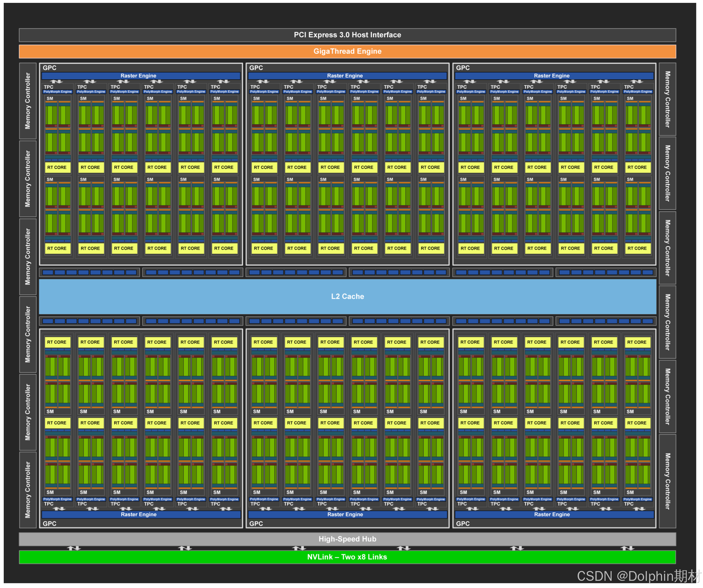Click first PolyMorph Engine in top-left GPC
The image size is (703, 588).
[x=58, y=91]
